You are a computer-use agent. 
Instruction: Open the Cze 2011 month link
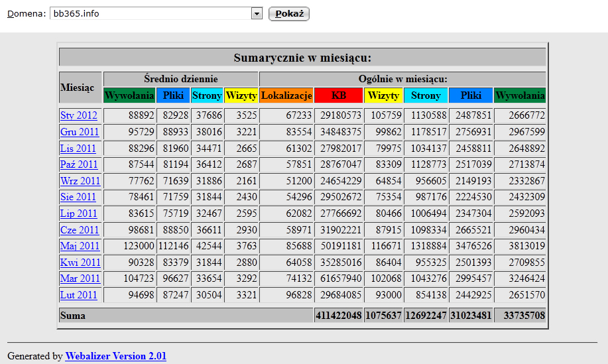coord(80,230)
